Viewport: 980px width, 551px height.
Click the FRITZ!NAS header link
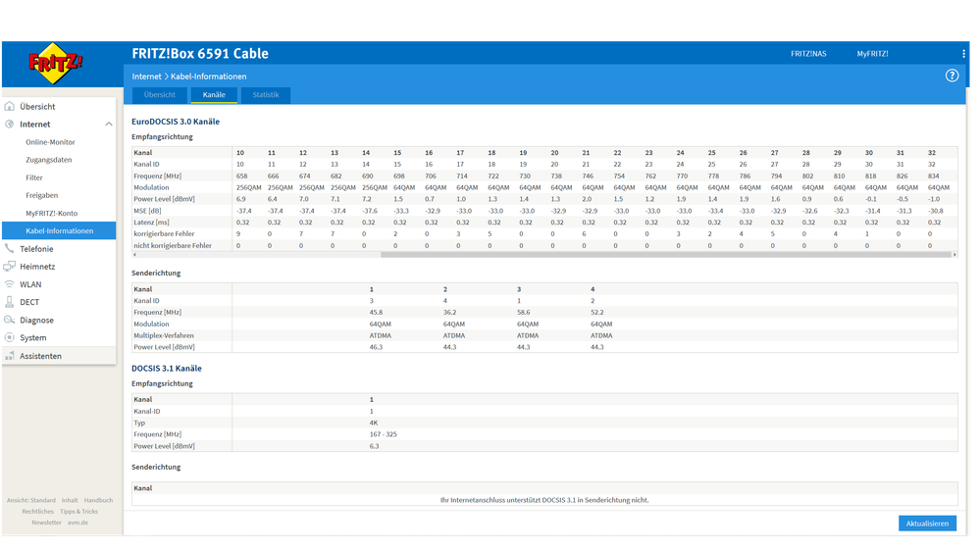[808, 54]
